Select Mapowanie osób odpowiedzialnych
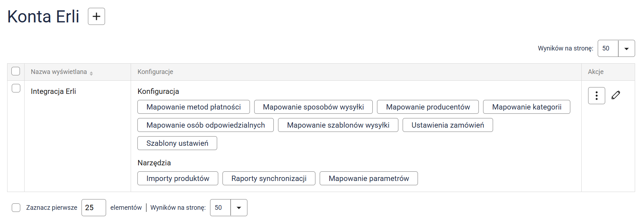This screenshot has height=224, width=644. (x=205, y=125)
